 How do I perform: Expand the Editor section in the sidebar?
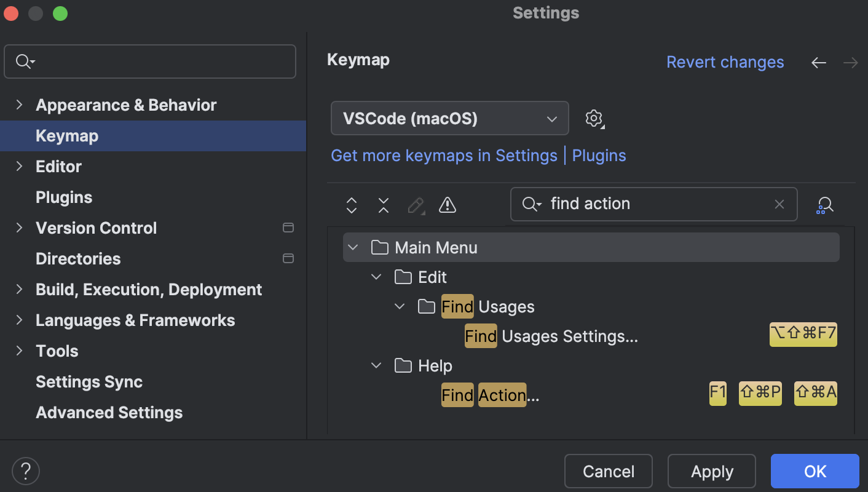pos(18,166)
